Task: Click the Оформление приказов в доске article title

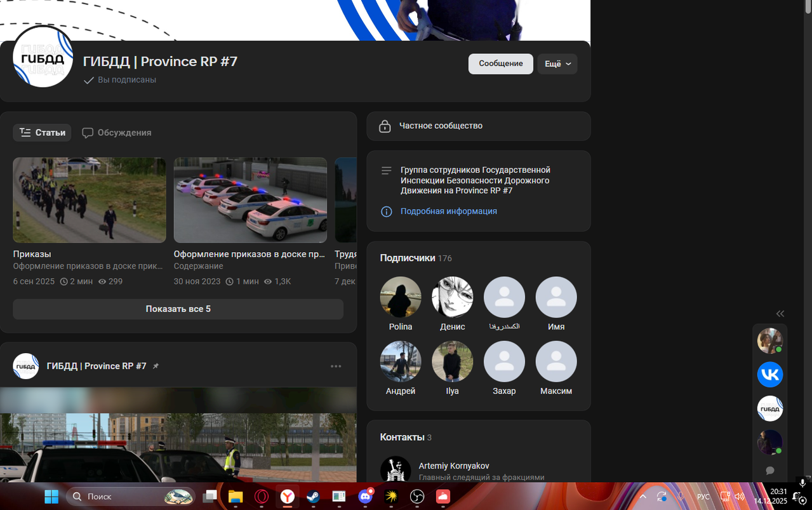Action: pos(250,254)
